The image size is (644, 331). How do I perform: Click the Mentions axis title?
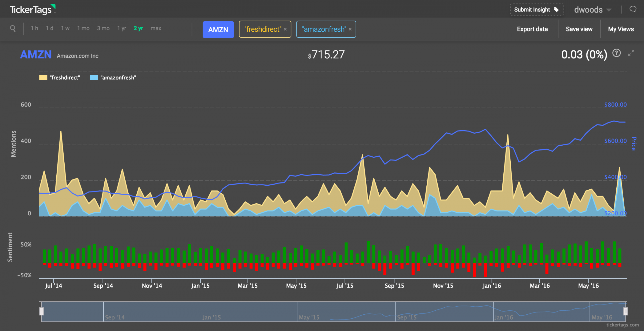pyautogui.click(x=13, y=144)
